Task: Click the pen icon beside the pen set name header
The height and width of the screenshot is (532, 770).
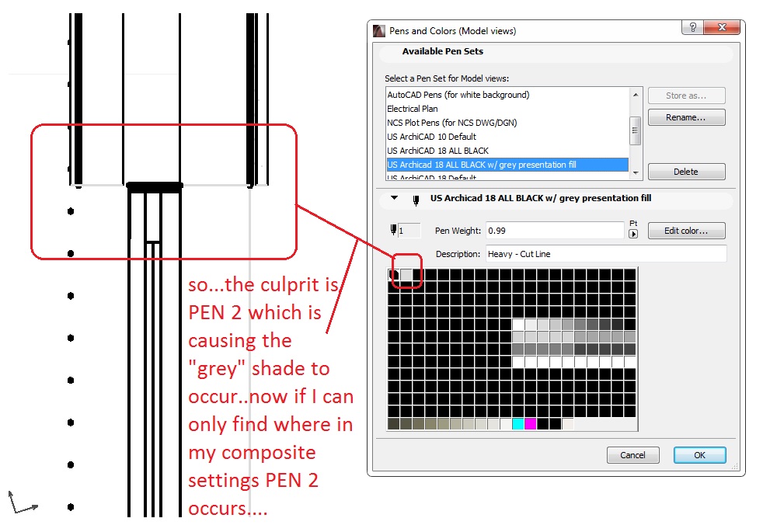Action: pos(416,199)
